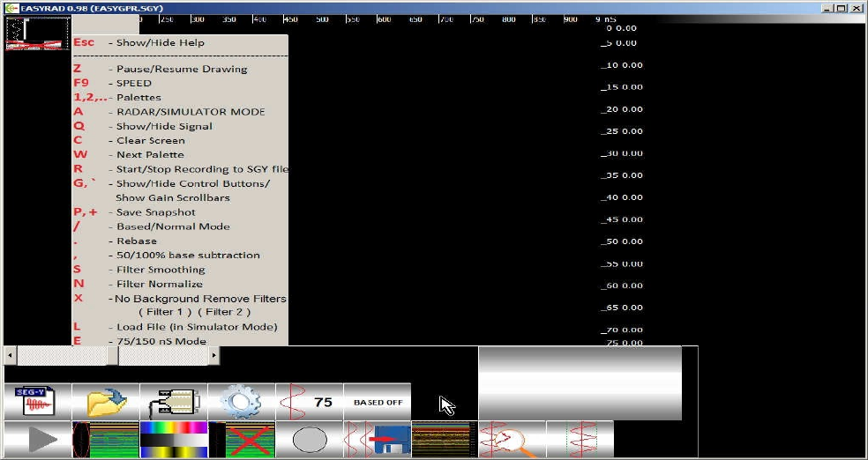Click the magnifier over signal icon
The width and height of the screenshot is (868, 460).
point(513,440)
